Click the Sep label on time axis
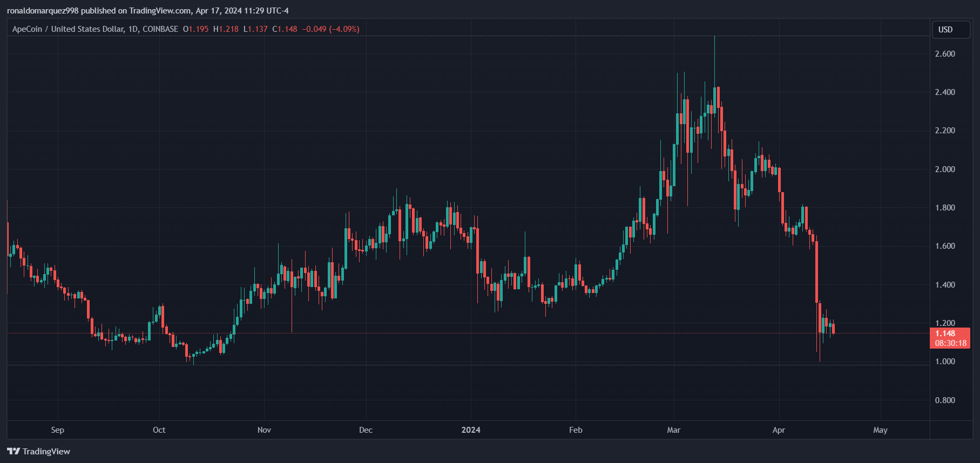The height and width of the screenshot is (463, 980). 57,430
